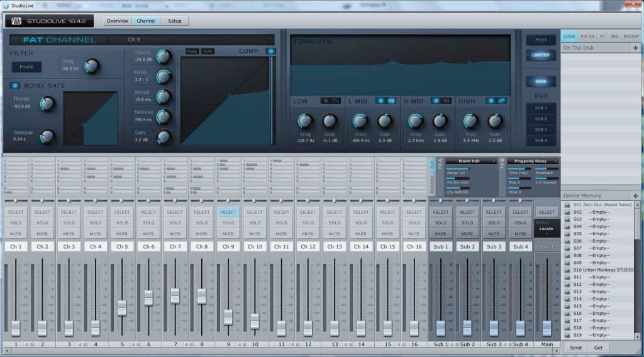
Task: Toggle the PHASE button
Action: point(26,67)
